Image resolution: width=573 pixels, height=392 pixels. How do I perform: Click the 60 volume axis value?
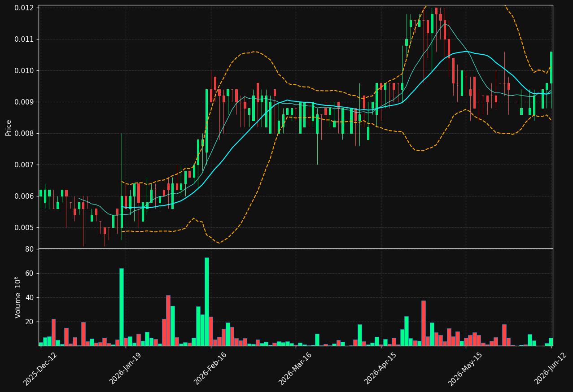pos(31,273)
